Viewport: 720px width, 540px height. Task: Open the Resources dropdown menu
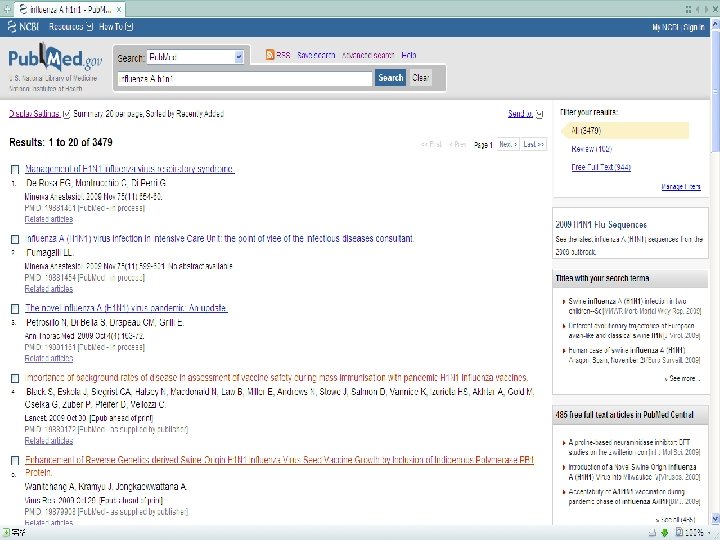tap(71, 27)
